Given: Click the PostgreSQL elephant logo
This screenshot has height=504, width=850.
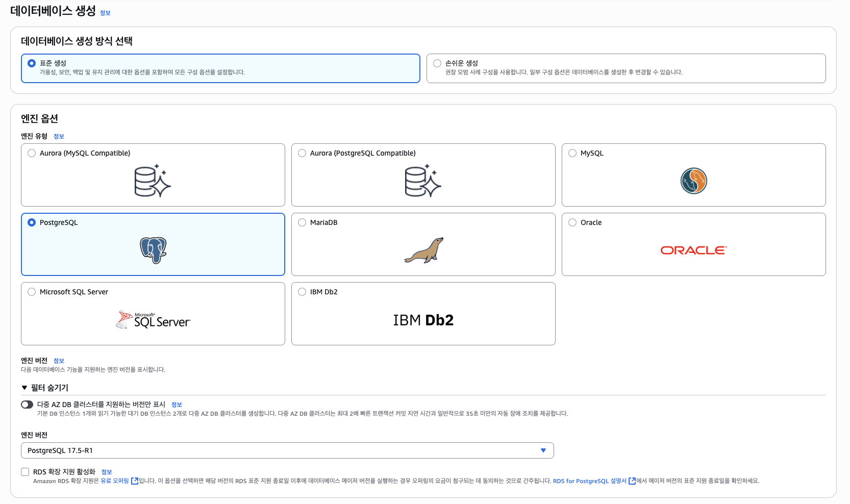Looking at the screenshot, I should (153, 250).
